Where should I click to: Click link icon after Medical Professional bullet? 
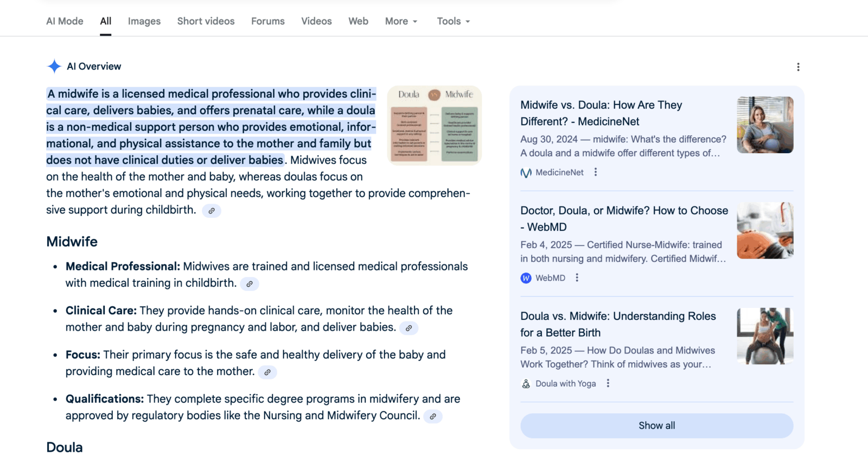point(250,284)
